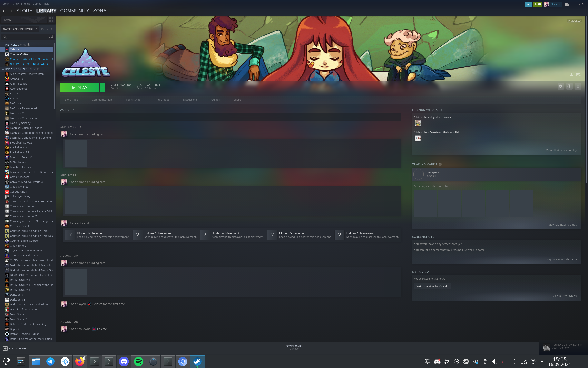
Task: Open the Help menu
Action: [x=46, y=4]
